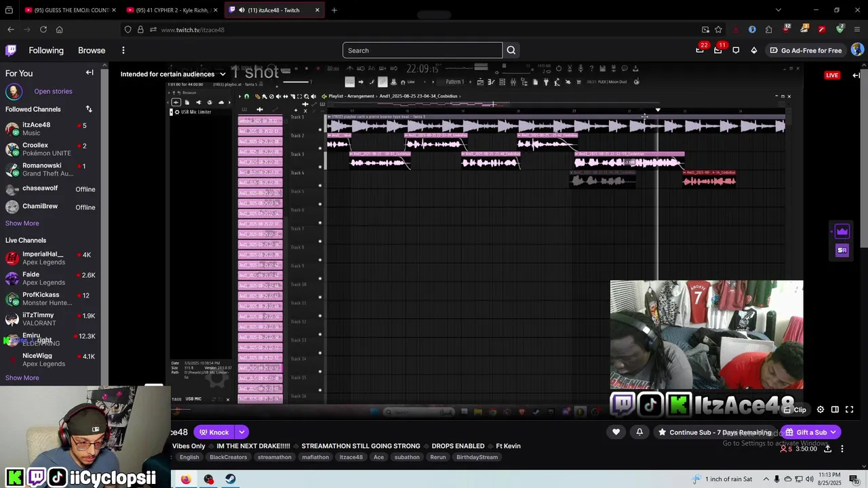The image size is (868, 488).
Task: Enter fullscreen on the player
Action: tap(849, 409)
